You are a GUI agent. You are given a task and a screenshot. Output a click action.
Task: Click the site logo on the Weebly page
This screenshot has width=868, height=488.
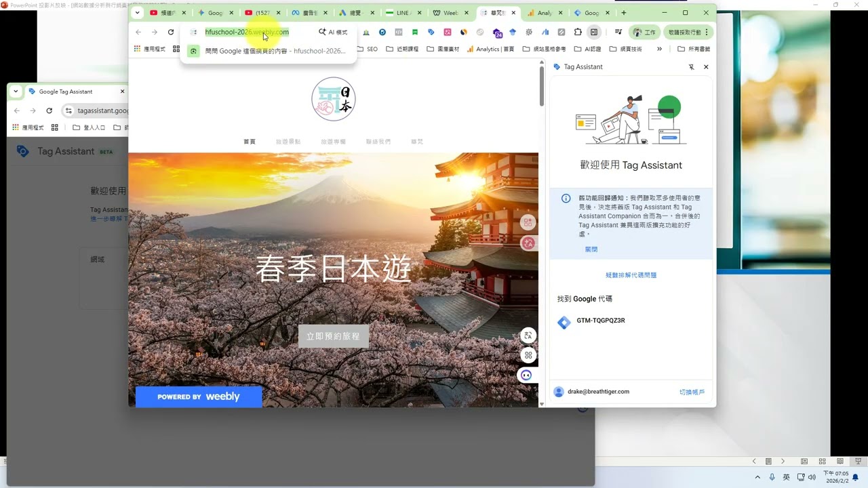coord(334,100)
